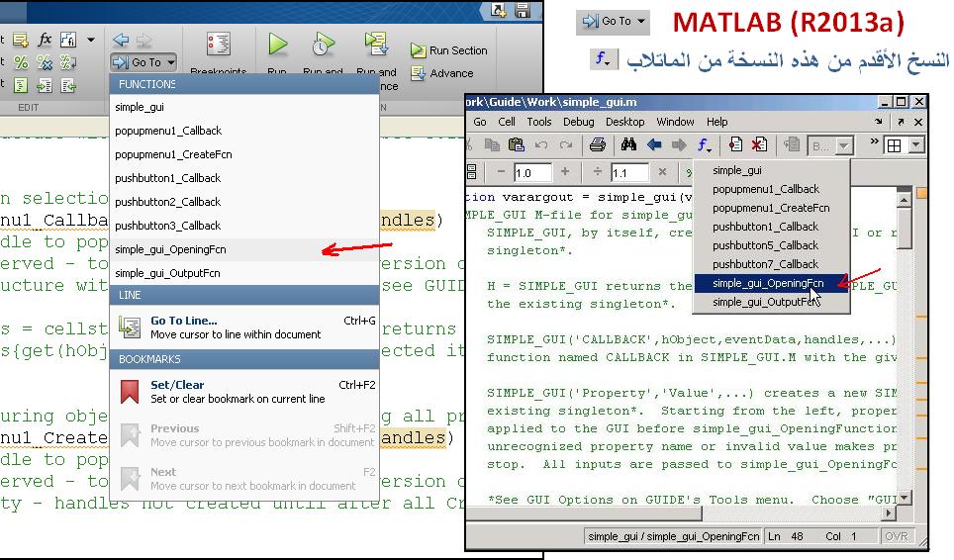
Task: Click the binoculars Find icon
Action: pos(628,144)
